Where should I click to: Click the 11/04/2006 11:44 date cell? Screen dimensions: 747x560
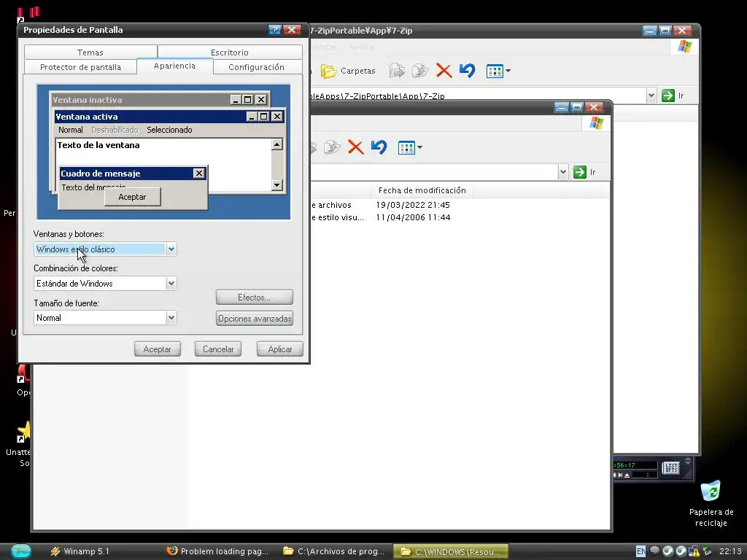(x=413, y=217)
